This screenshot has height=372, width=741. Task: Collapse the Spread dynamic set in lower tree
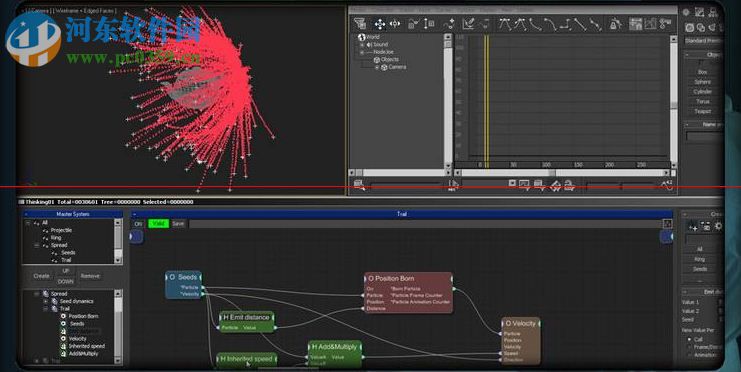point(36,294)
